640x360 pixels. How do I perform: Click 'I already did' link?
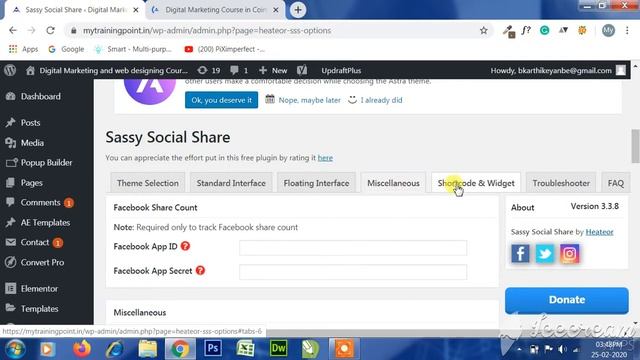[381, 100]
